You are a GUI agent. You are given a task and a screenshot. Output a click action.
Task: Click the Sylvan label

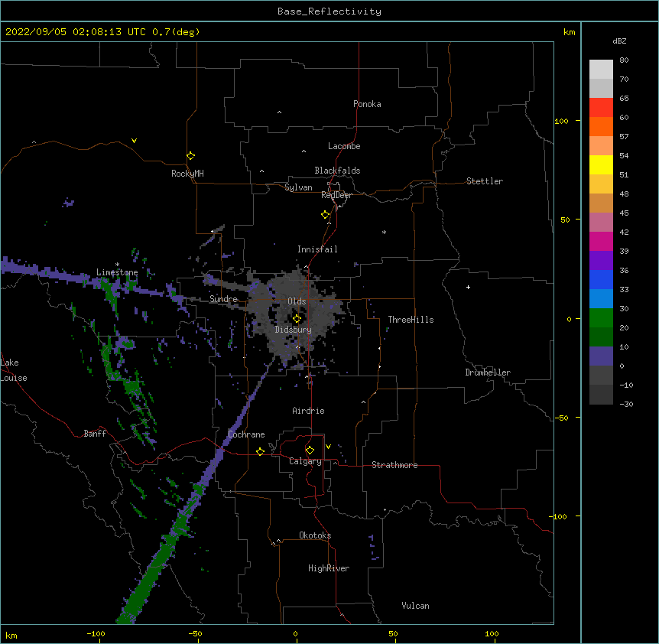(x=298, y=187)
